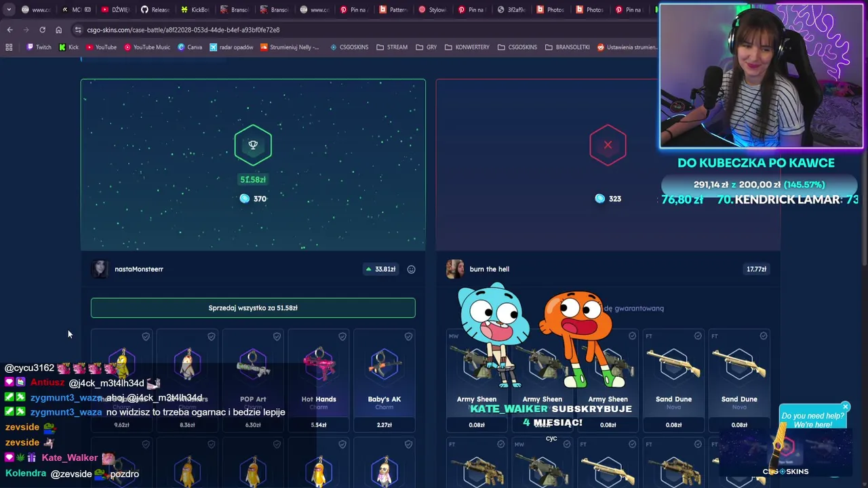Reload the case battle page
The width and height of the screenshot is (868, 488).
point(42,30)
